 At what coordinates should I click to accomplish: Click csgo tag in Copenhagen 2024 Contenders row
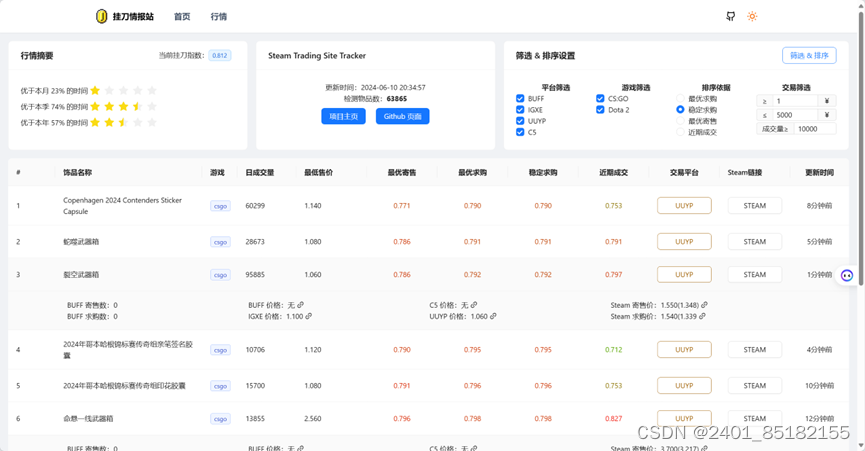pyautogui.click(x=220, y=206)
